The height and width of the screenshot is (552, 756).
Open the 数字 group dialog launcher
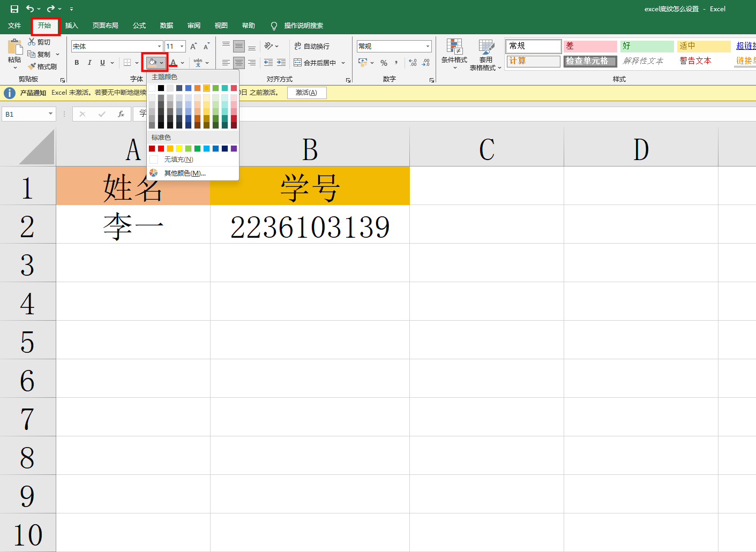pos(432,80)
